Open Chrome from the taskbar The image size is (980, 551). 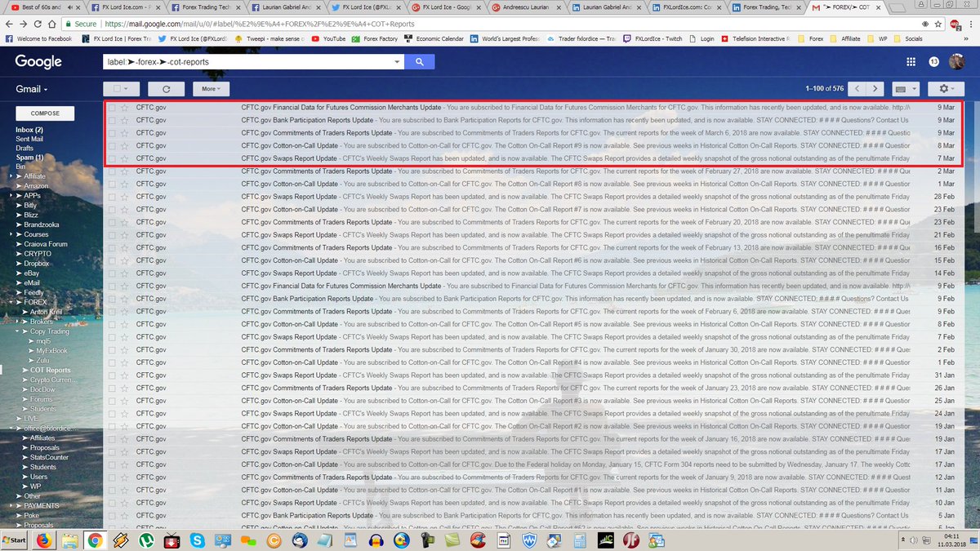[x=95, y=540]
